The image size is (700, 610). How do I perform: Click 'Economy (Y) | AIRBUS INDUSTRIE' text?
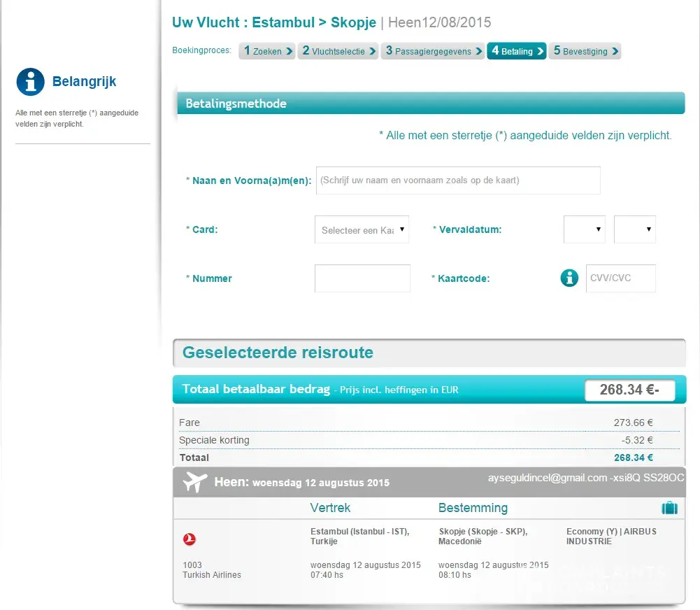coord(611,536)
